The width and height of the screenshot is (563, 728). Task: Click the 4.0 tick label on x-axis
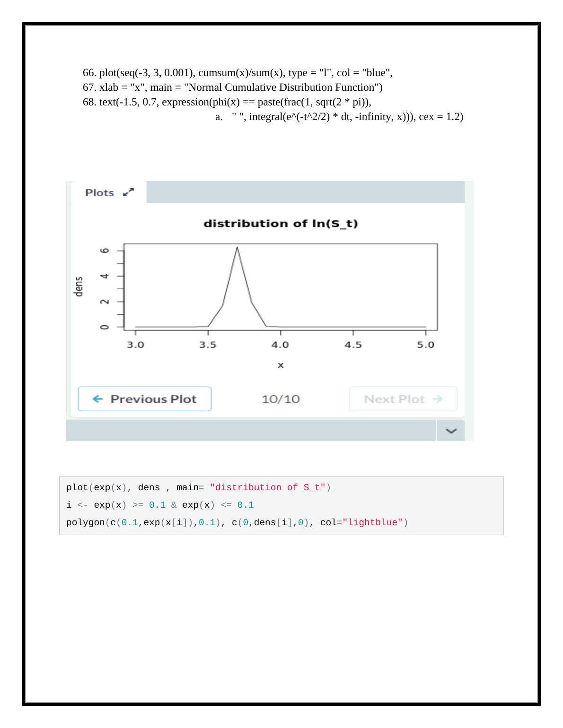point(280,345)
